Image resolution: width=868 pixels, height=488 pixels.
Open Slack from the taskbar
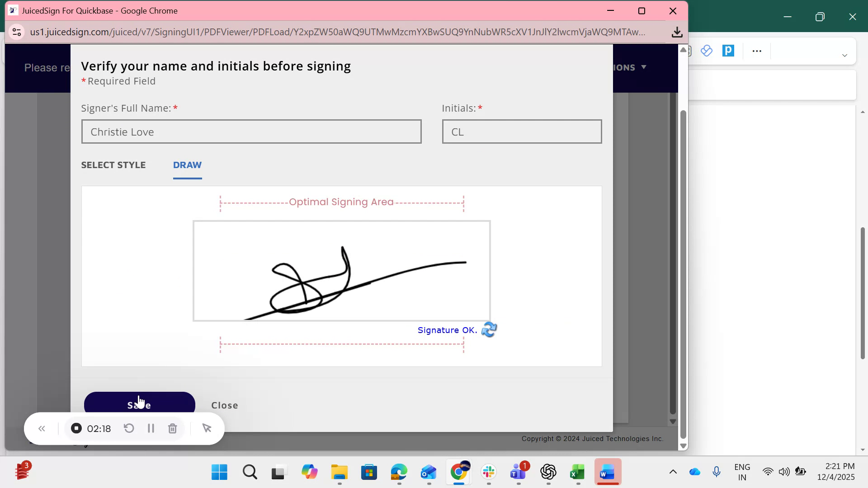coord(488,472)
